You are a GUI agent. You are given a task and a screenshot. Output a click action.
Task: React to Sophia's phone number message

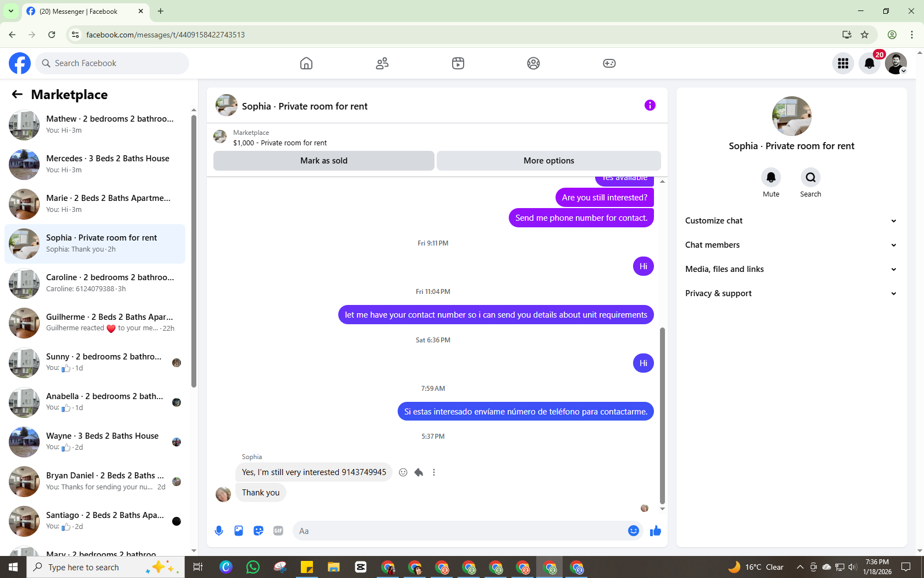tap(403, 472)
